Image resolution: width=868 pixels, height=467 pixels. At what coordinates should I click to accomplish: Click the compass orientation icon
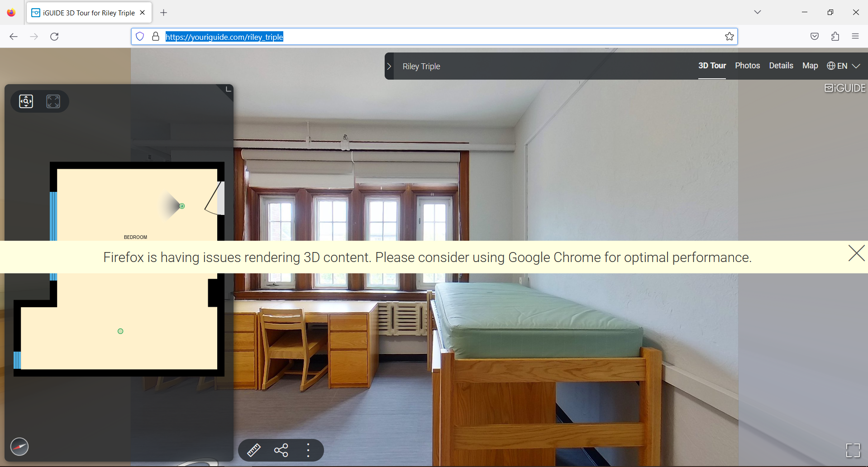[x=19, y=447]
